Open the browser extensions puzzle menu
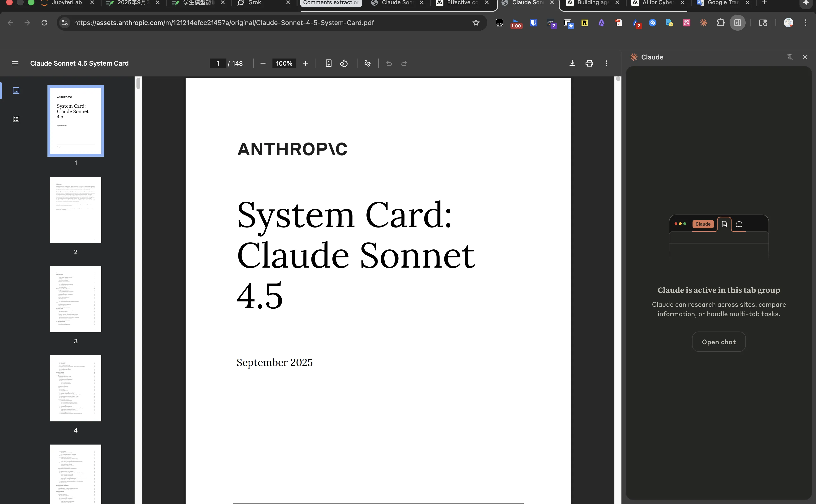 click(721, 23)
